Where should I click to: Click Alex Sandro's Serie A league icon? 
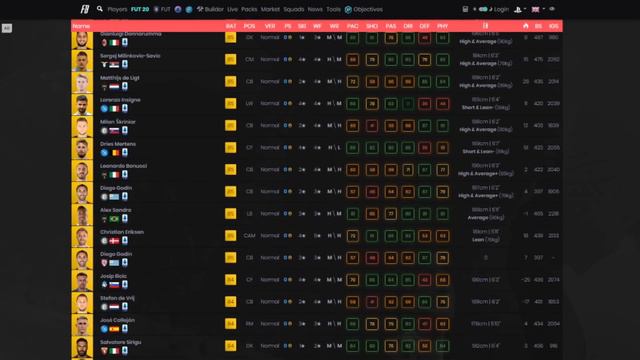tap(125, 218)
